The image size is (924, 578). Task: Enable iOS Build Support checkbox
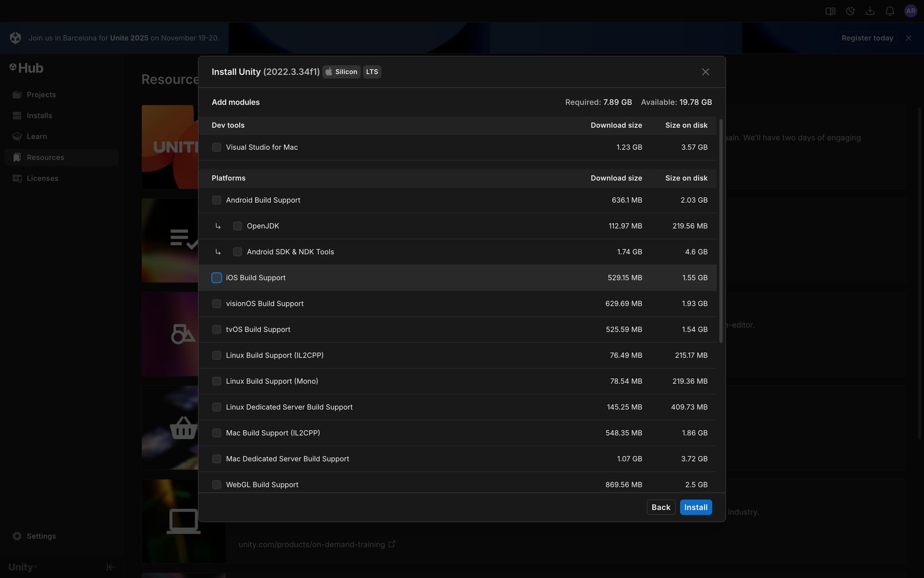point(217,278)
